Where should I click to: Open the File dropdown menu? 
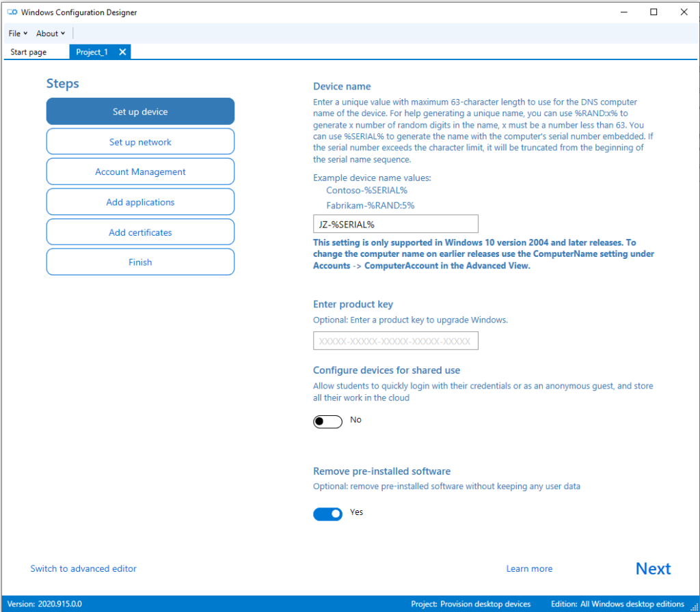pos(18,33)
